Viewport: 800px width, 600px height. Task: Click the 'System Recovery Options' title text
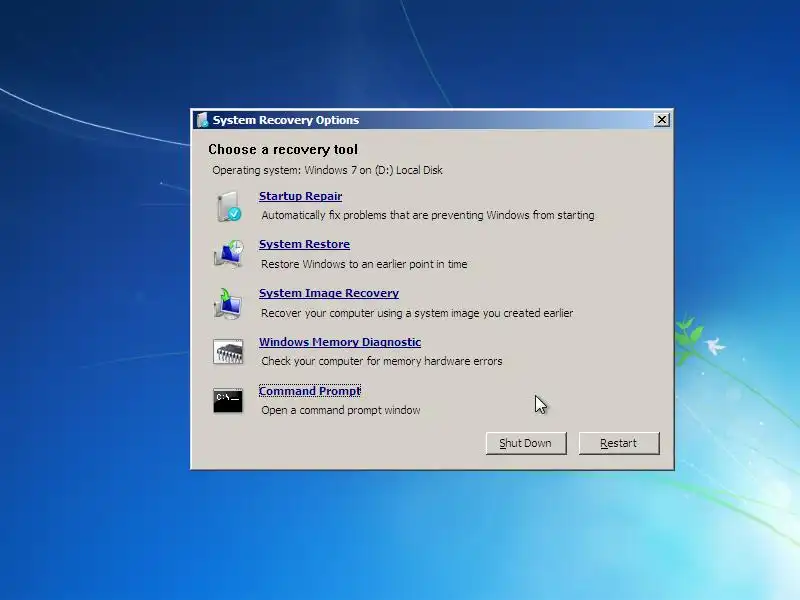pyautogui.click(x=286, y=120)
